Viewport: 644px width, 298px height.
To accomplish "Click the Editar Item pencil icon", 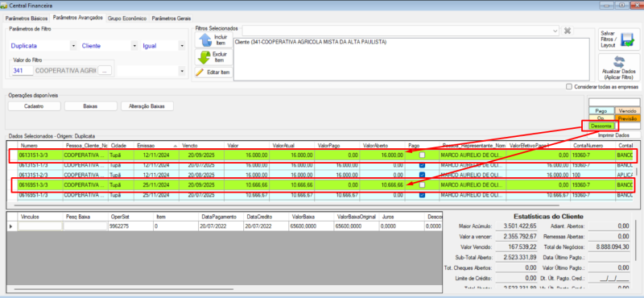I will 200,72.
